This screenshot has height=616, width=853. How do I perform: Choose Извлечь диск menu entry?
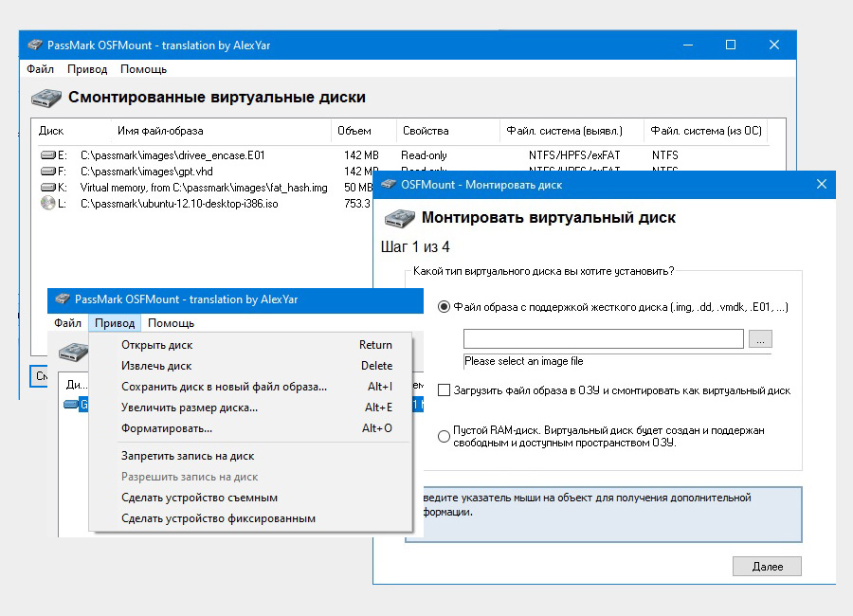pyautogui.click(x=250, y=366)
